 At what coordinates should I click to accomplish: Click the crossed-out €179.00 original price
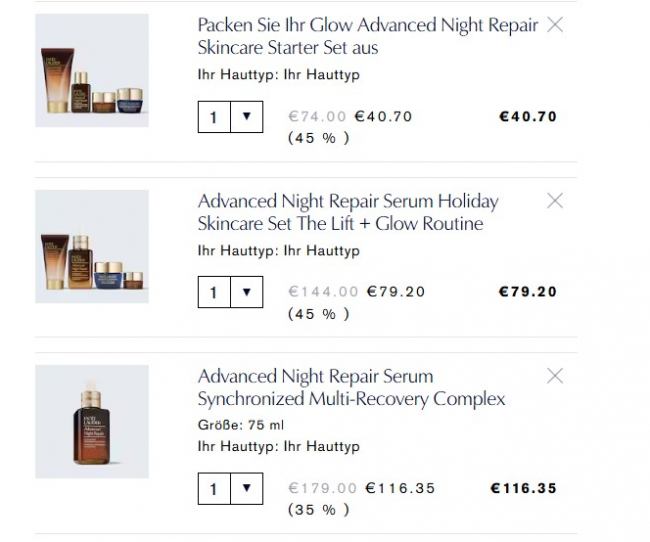coord(322,489)
